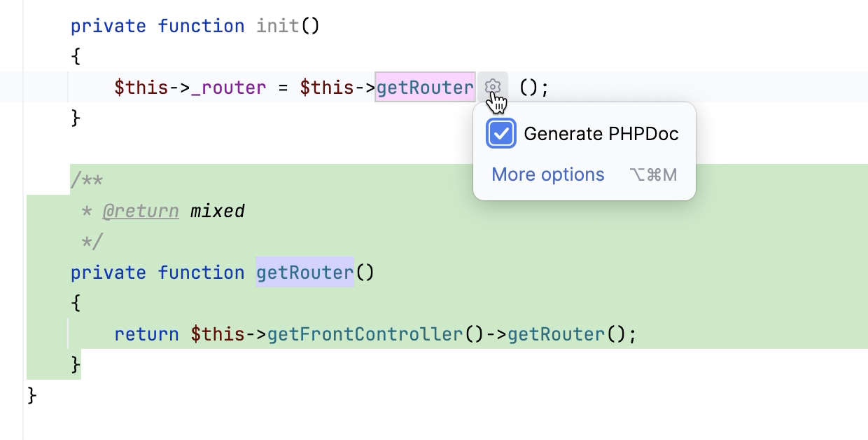Click the pink-highlighted getRouter rename field
868x440 pixels.
425,88
